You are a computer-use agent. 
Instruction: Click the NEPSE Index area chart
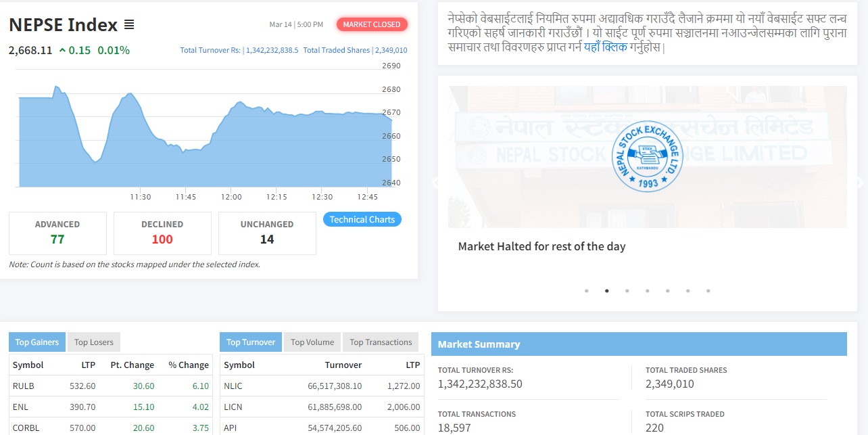(205, 135)
